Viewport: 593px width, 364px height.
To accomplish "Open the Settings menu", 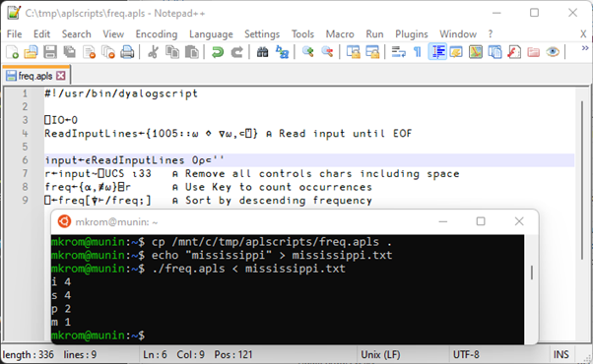I will pyautogui.click(x=262, y=34).
